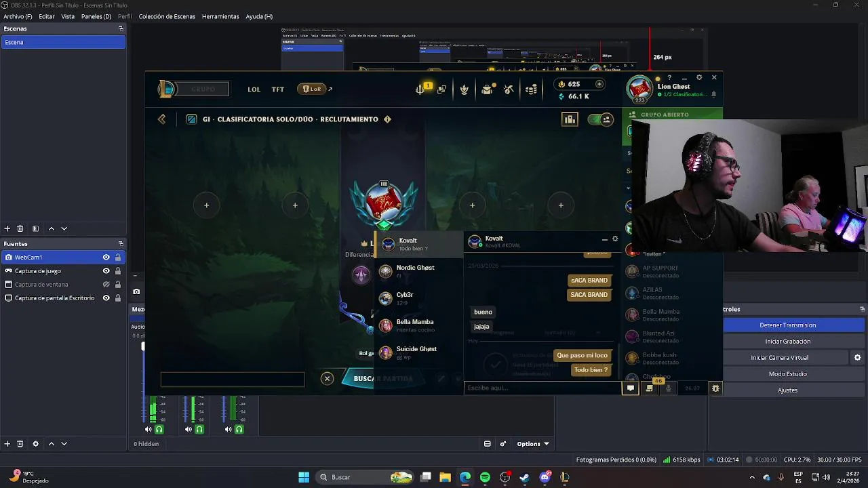Toggle Captura de pantalla Escritorio visibility

click(x=106, y=298)
